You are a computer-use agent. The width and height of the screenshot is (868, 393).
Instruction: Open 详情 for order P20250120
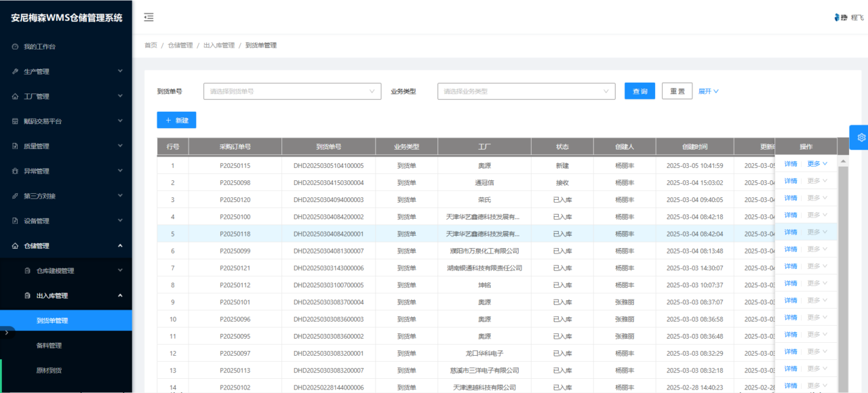pos(791,198)
